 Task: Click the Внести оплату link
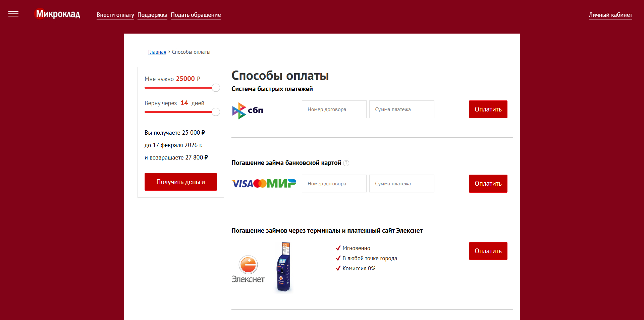click(115, 15)
